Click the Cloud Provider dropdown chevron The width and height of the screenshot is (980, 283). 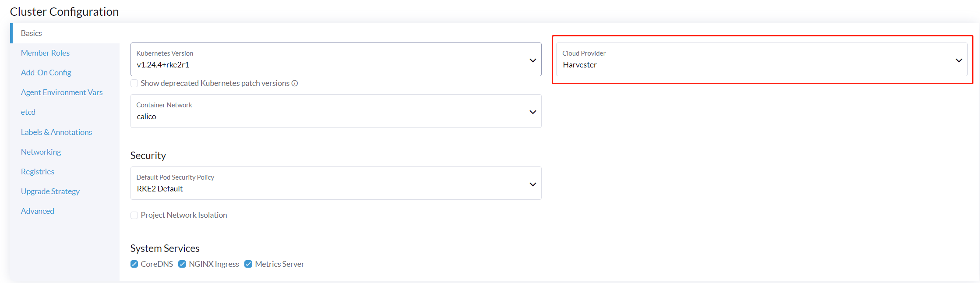(x=959, y=60)
